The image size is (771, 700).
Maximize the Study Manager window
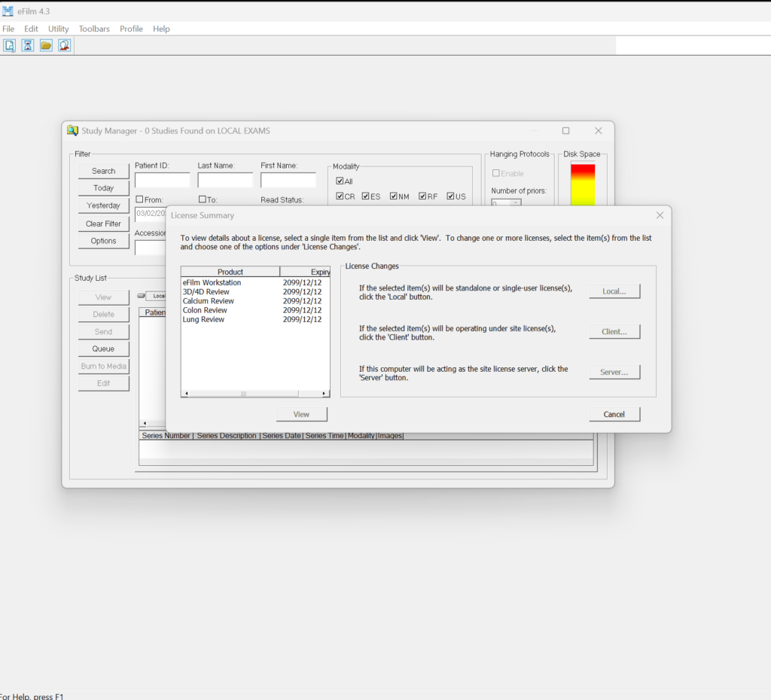566,131
